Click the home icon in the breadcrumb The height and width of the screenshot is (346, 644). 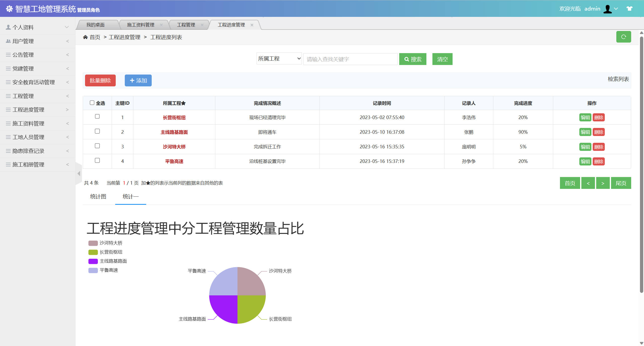(86, 37)
